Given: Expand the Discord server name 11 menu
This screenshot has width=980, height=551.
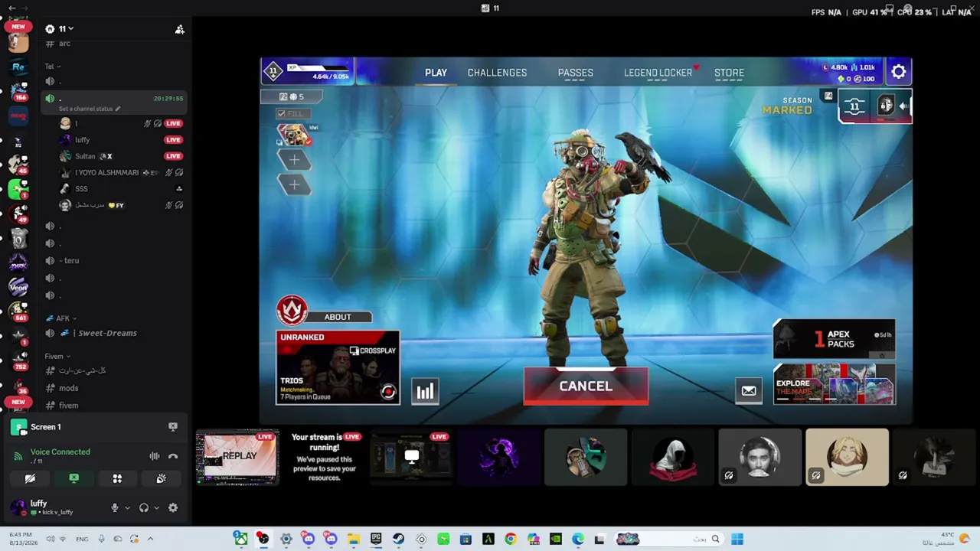Looking at the screenshot, I should pyautogui.click(x=60, y=29).
